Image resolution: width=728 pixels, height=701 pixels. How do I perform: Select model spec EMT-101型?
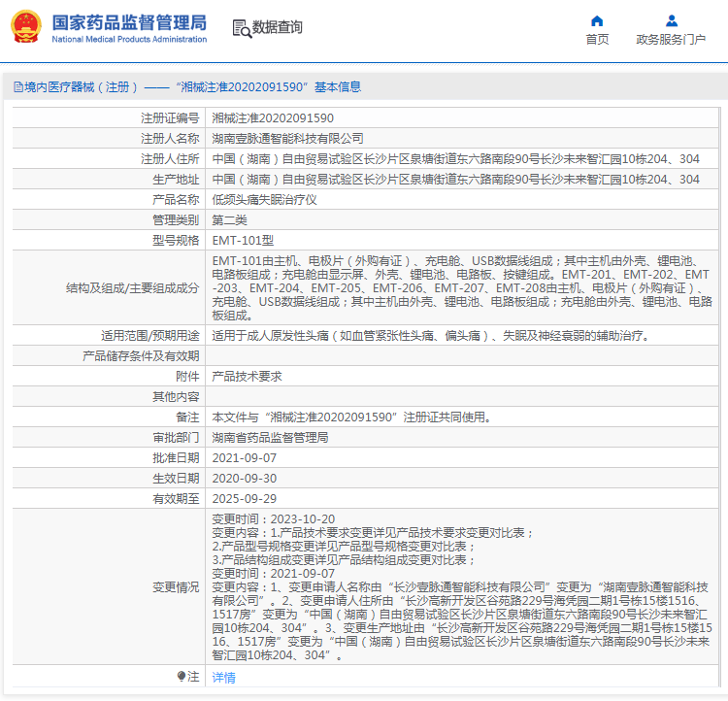pyautogui.click(x=243, y=241)
